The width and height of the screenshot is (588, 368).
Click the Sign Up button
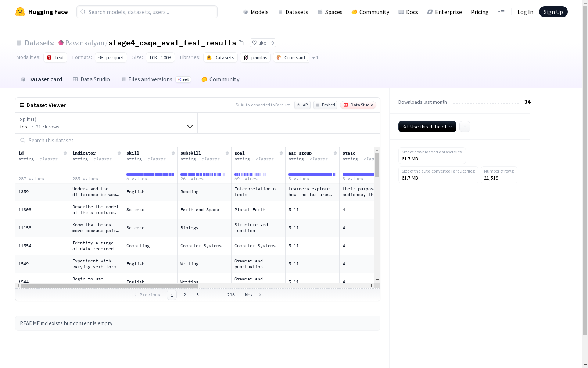[553, 12]
